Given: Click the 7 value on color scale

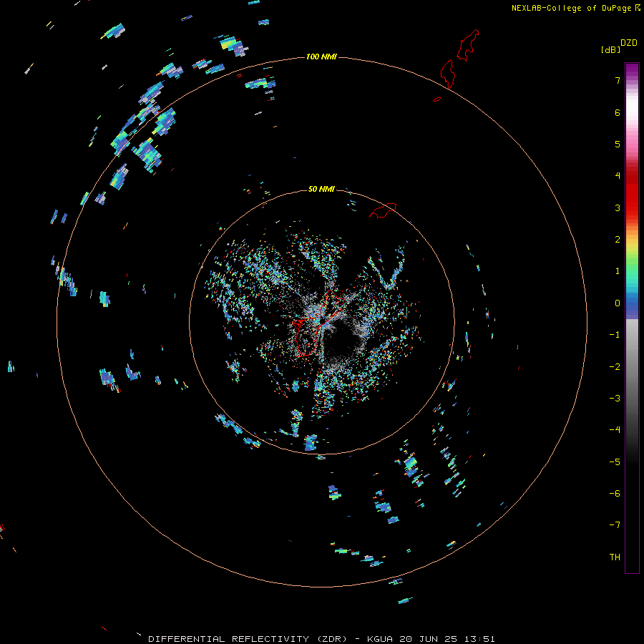Looking at the screenshot, I should [618, 80].
